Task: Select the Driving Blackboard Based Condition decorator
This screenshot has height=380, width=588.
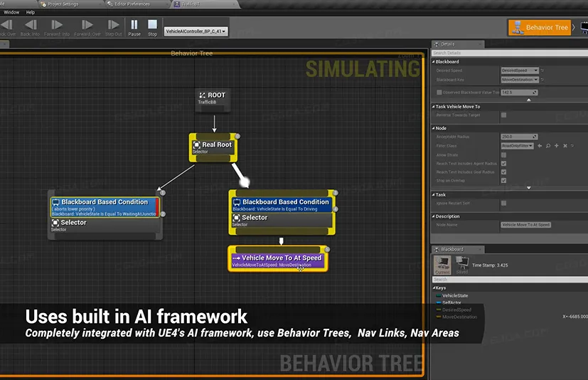Action: pos(282,205)
